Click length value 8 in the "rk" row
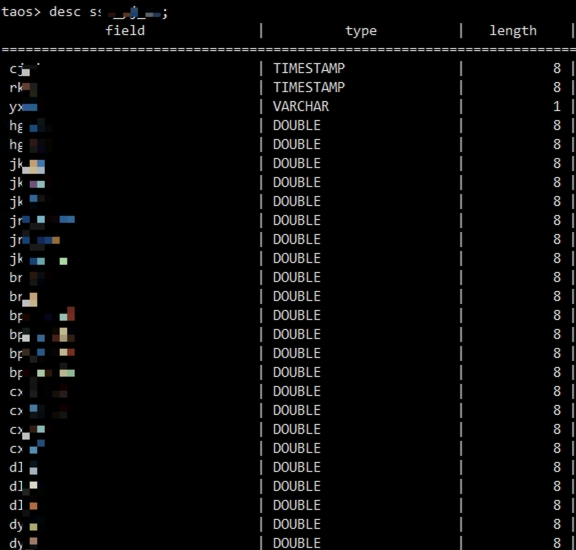Screen dimensions: 576x550 [x=557, y=87]
